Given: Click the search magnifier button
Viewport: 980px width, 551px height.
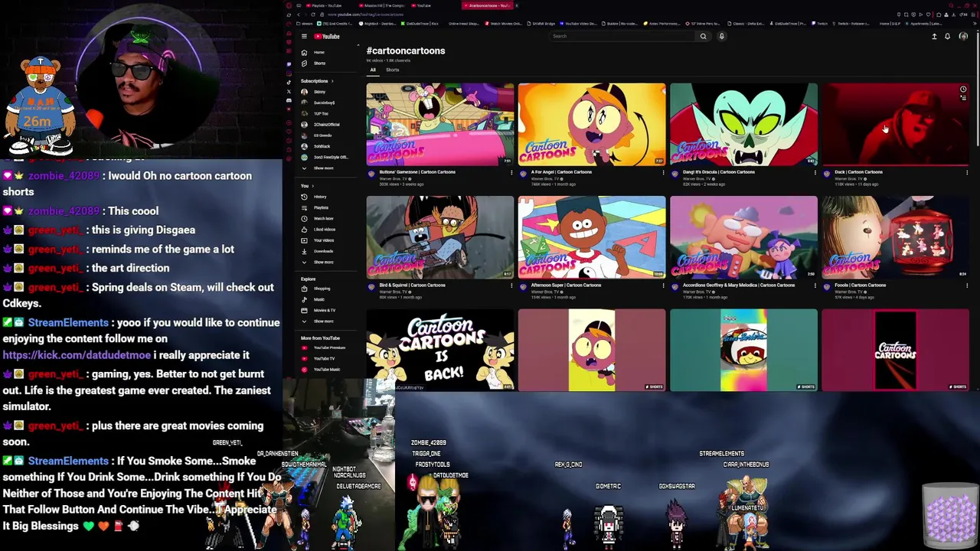Looking at the screenshot, I should pyautogui.click(x=703, y=37).
